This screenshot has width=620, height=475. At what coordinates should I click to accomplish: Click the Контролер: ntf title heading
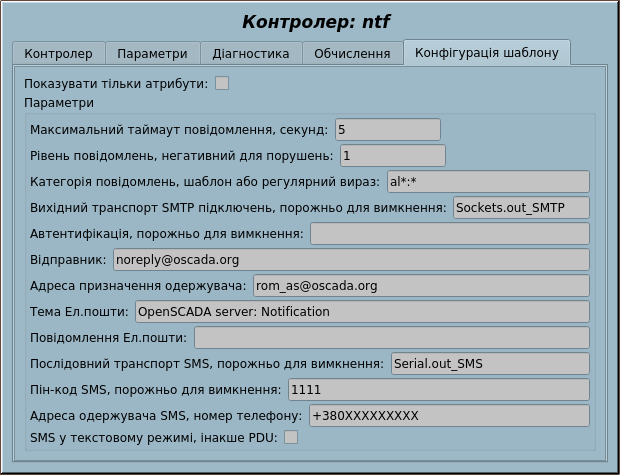tap(310, 21)
